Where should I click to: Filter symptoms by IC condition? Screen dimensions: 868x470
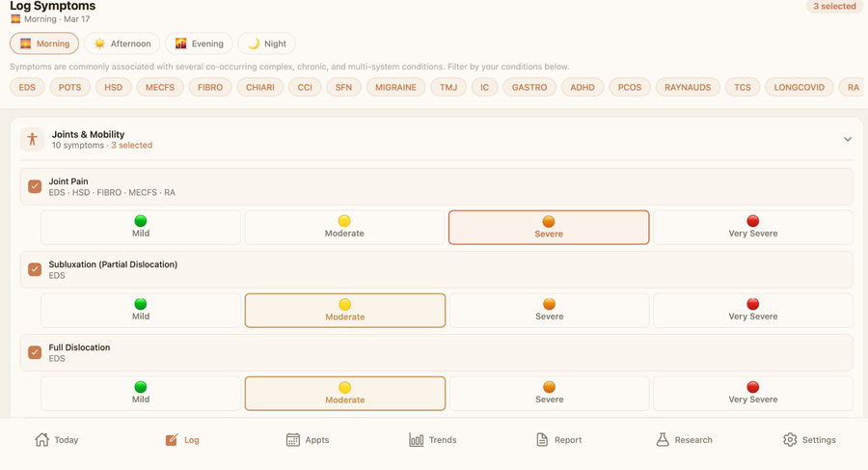[x=484, y=87]
